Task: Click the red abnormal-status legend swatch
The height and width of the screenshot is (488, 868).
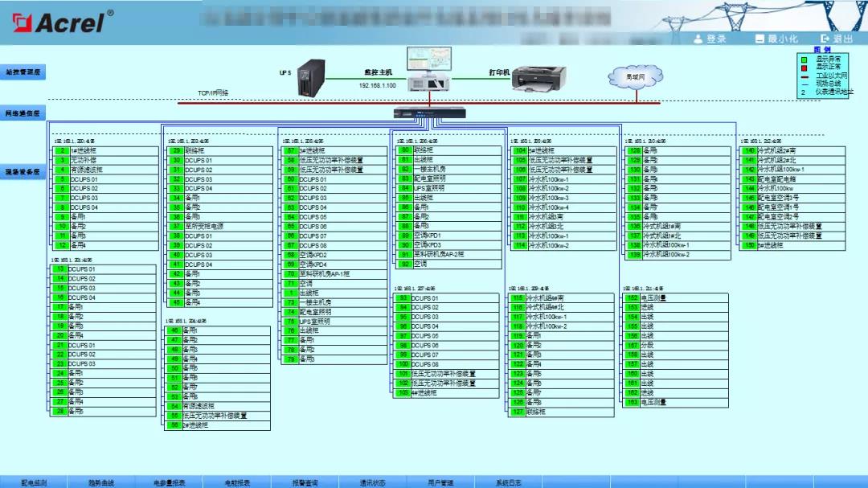Action: [x=802, y=67]
